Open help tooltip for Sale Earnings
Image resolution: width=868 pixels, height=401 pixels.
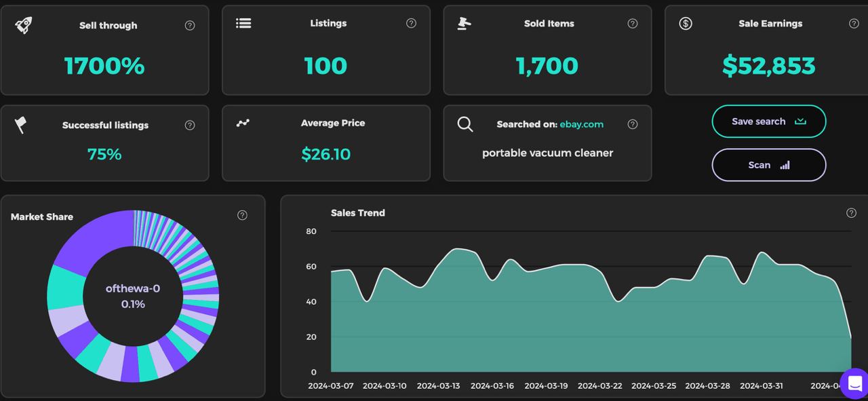tap(854, 23)
